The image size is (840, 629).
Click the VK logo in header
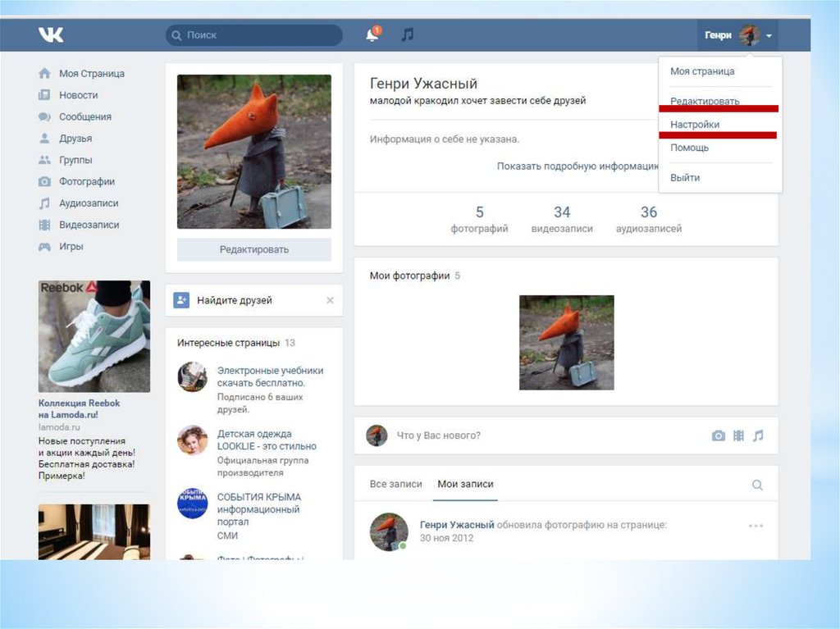coord(51,35)
